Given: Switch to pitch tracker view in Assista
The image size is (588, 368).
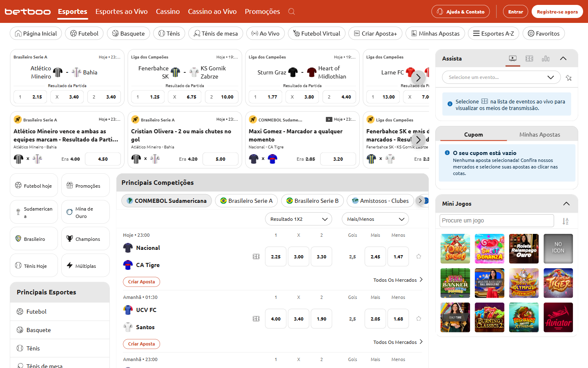Looking at the screenshot, I should coord(529,58).
